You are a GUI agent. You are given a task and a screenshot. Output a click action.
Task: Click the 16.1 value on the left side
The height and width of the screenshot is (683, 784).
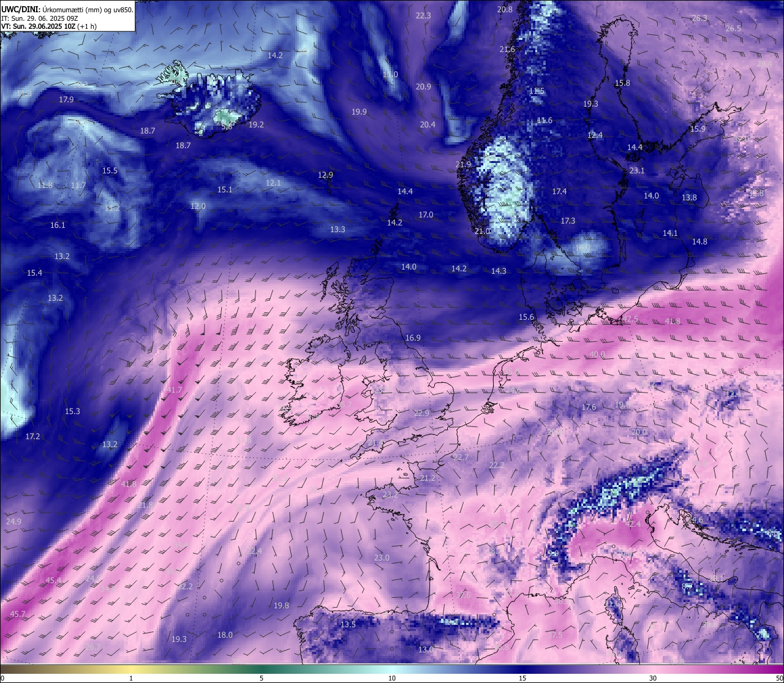(58, 225)
